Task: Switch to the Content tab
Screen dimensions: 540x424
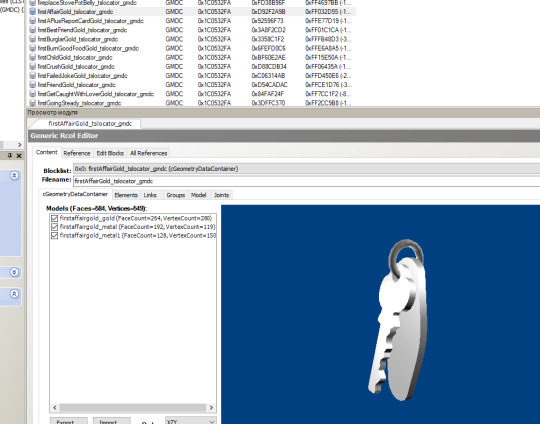Action: (46, 152)
